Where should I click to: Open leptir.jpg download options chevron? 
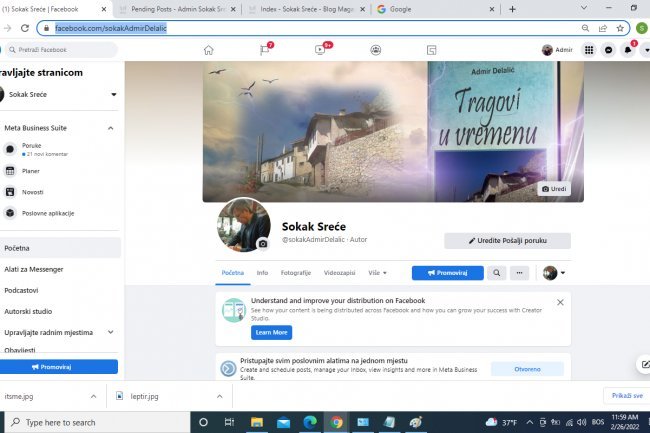(x=220, y=397)
